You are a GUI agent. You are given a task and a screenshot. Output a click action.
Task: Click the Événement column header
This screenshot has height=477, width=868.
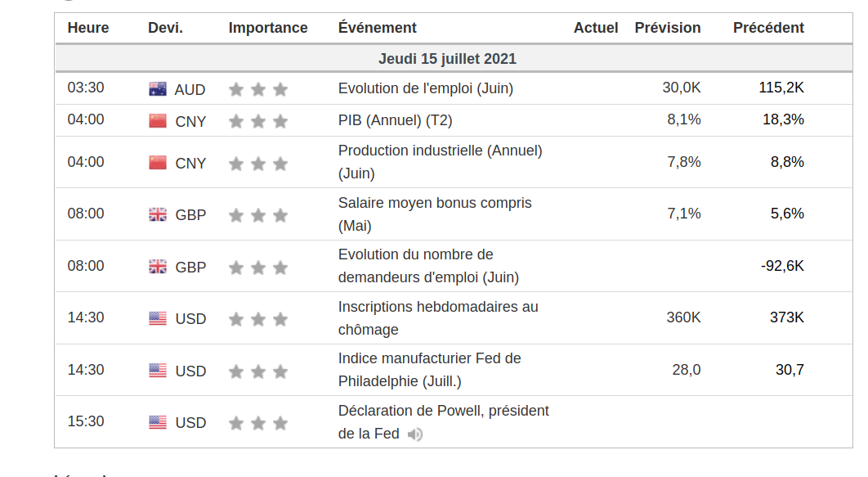(x=377, y=28)
